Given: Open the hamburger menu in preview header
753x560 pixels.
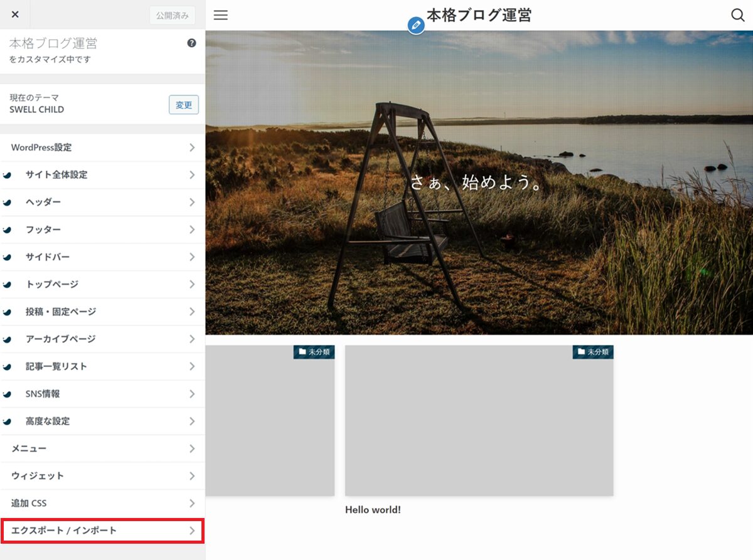Looking at the screenshot, I should 221,16.
